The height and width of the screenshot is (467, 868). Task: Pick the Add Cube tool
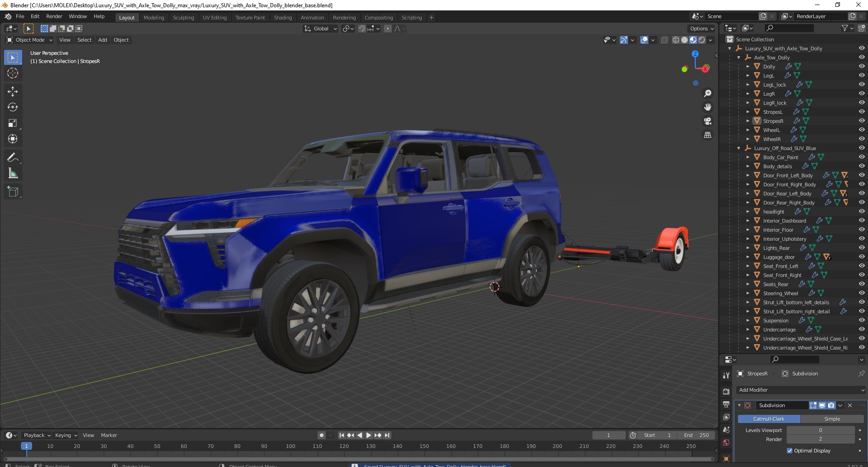pos(13,192)
